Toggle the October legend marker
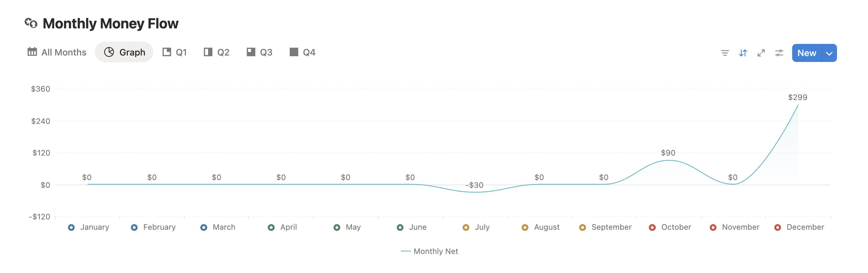 (x=652, y=227)
